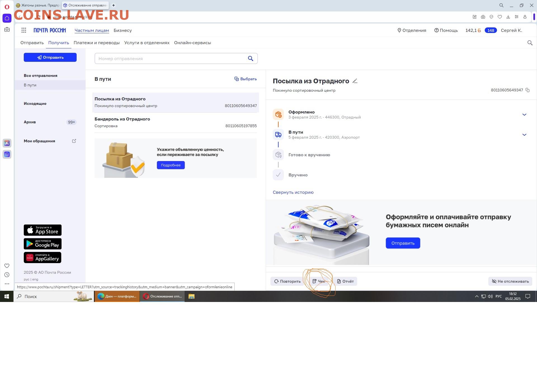Open Все отправления in sidebar
The width and height of the screenshot is (537, 392).
tap(41, 75)
